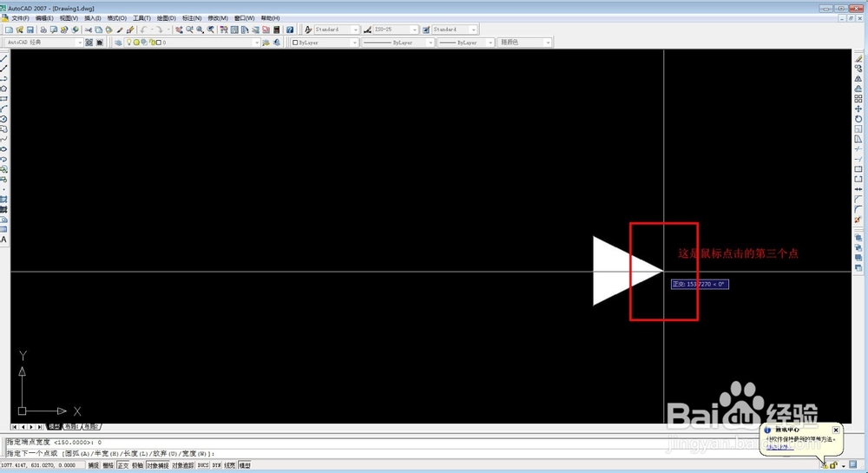Open the QuickCalc calculator icon
The width and height of the screenshot is (868, 473).
point(277,30)
